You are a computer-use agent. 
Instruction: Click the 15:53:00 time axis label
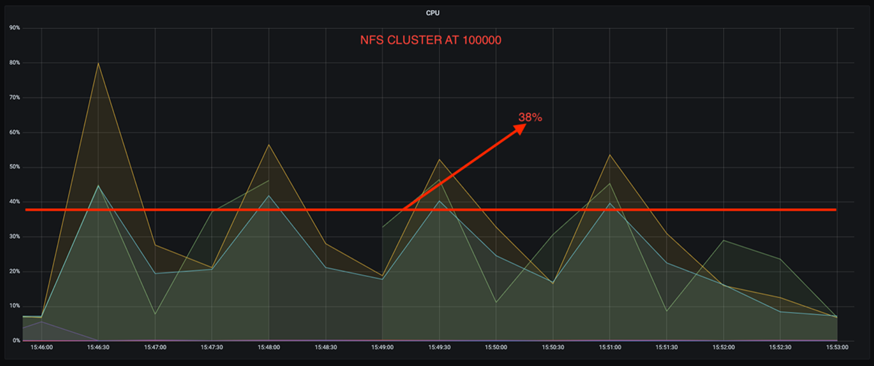(837, 347)
